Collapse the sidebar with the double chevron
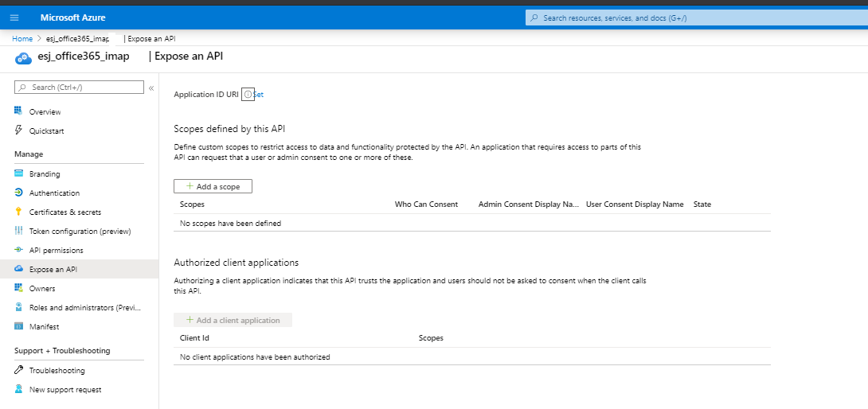 click(x=151, y=88)
